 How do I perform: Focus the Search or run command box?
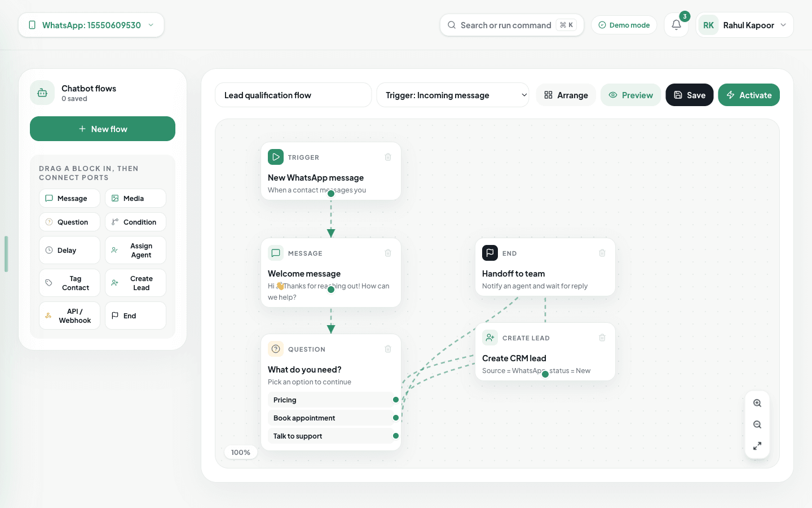(512, 25)
